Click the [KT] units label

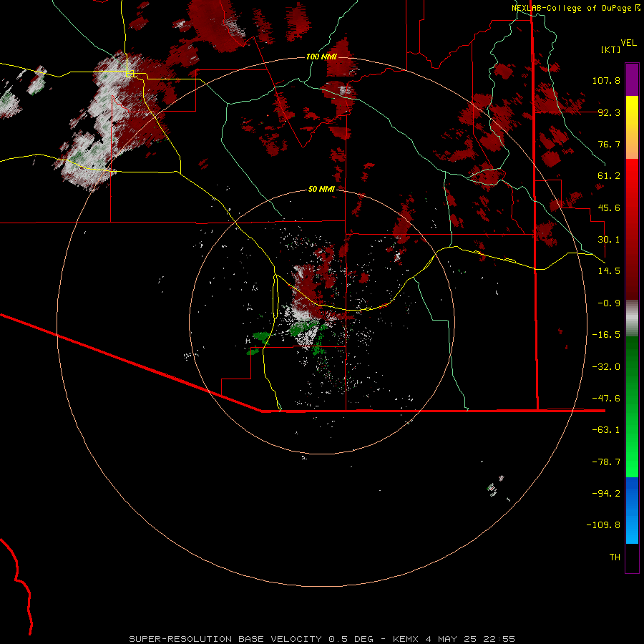tap(611, 49)
